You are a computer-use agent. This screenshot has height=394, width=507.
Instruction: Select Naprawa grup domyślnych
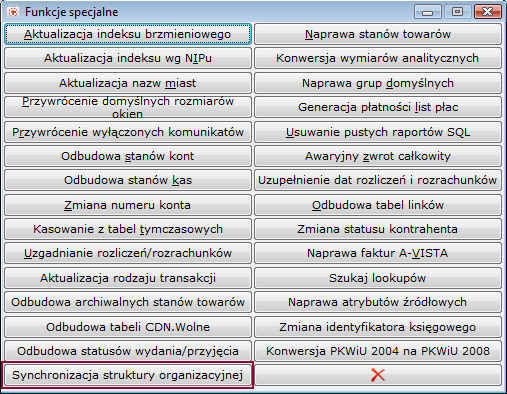[x=378, y=83]
